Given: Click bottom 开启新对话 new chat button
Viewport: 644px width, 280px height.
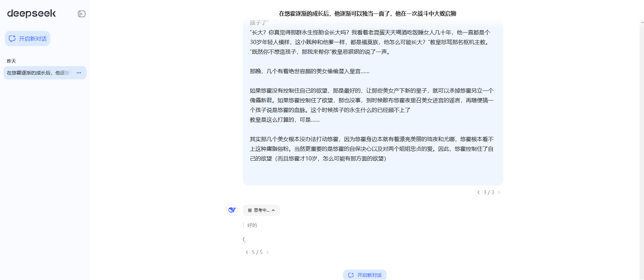Looking at the screenshot, I should point(365,275).
